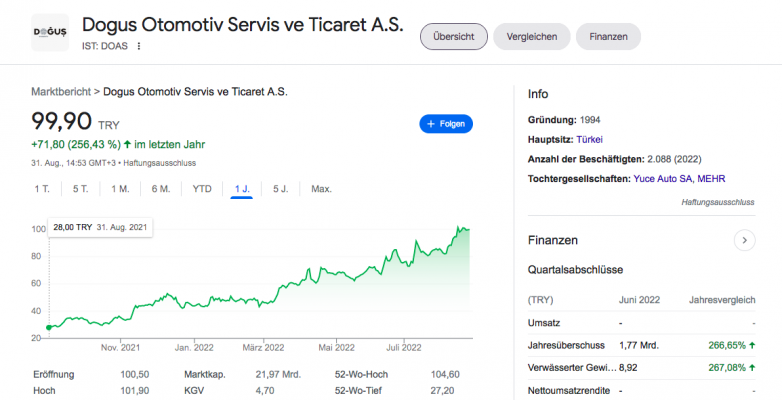
Task: Select the 6 M. time range
Action: [160, 189]
